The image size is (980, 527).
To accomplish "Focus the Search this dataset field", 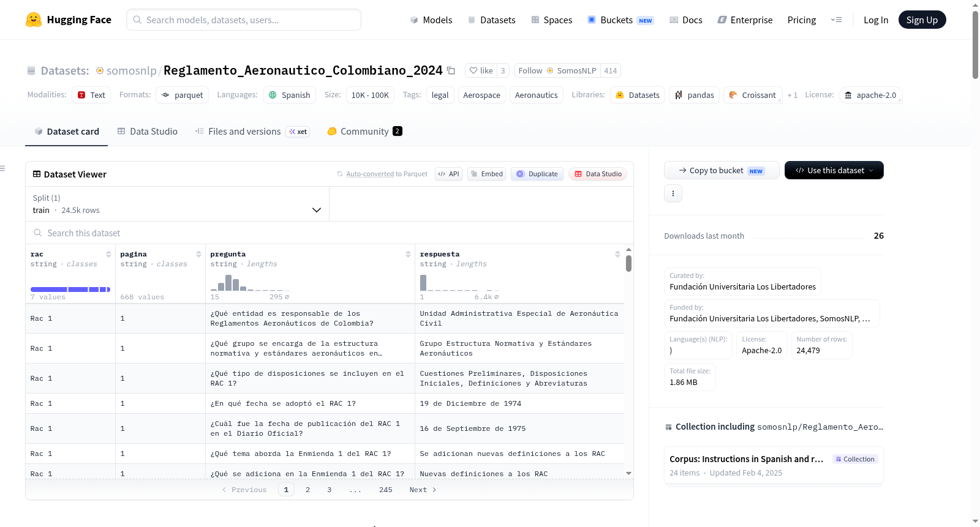I will [330, 233].
